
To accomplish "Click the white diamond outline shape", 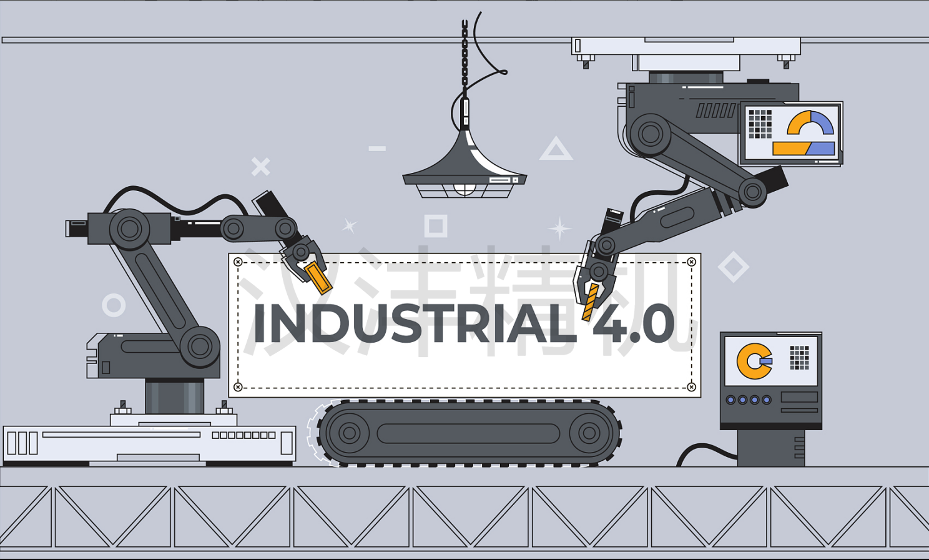I will pyautogui.click(x=733, y=267).
